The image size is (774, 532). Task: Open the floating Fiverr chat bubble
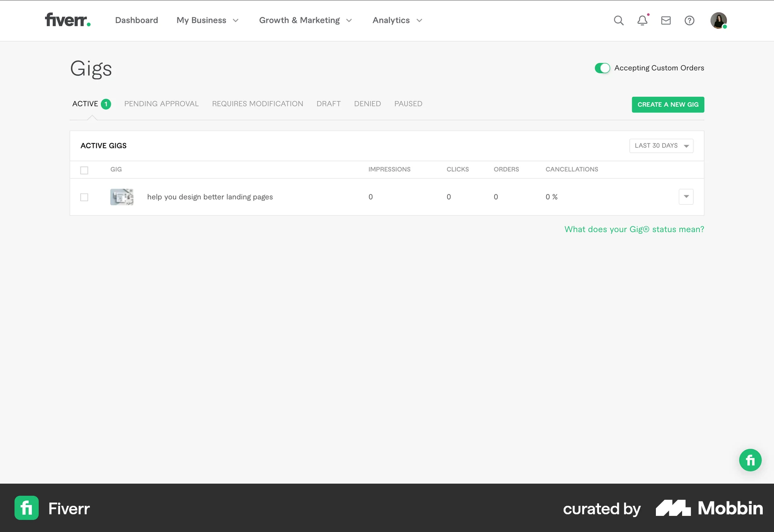750,460
